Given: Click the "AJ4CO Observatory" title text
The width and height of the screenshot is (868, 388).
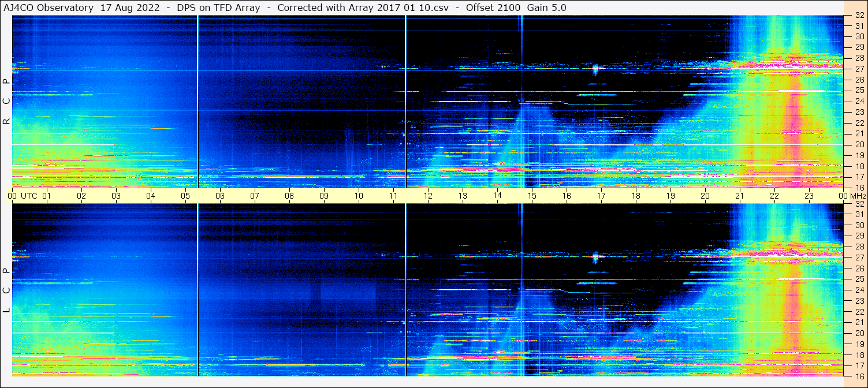Looking at the screenshot, I should (49, 8).
